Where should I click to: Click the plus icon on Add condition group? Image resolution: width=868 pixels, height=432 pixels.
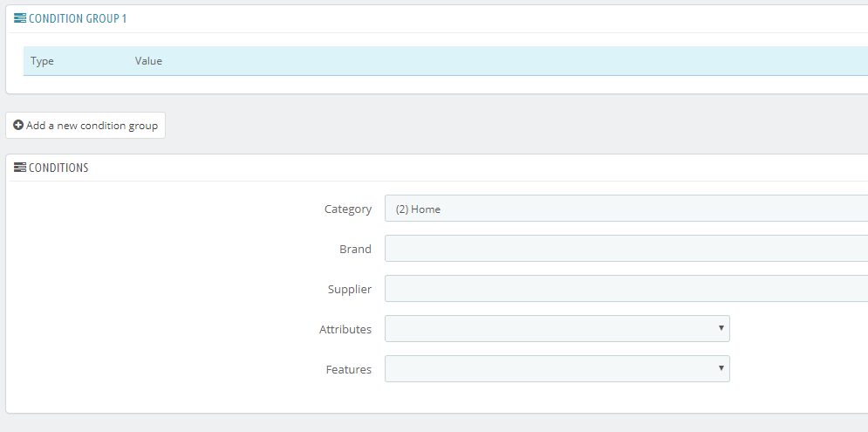[18, 126]
